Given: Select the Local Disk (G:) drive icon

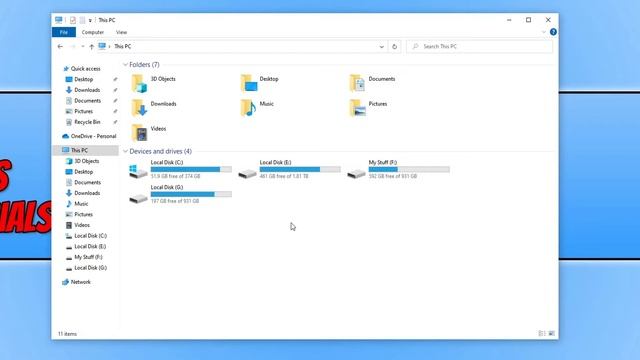Looking at the screenshot, I should tap(138, 199).
